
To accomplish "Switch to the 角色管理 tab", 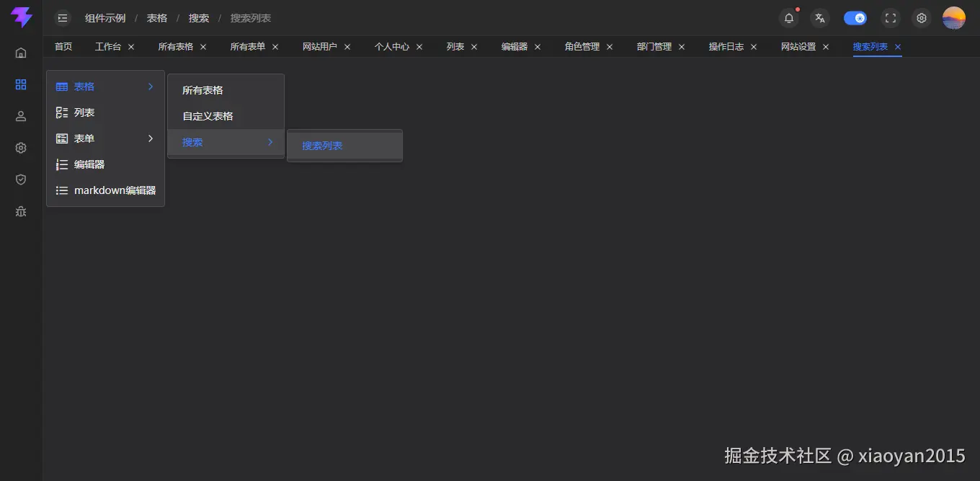I will pyautogui.click(x=582, y=47).
